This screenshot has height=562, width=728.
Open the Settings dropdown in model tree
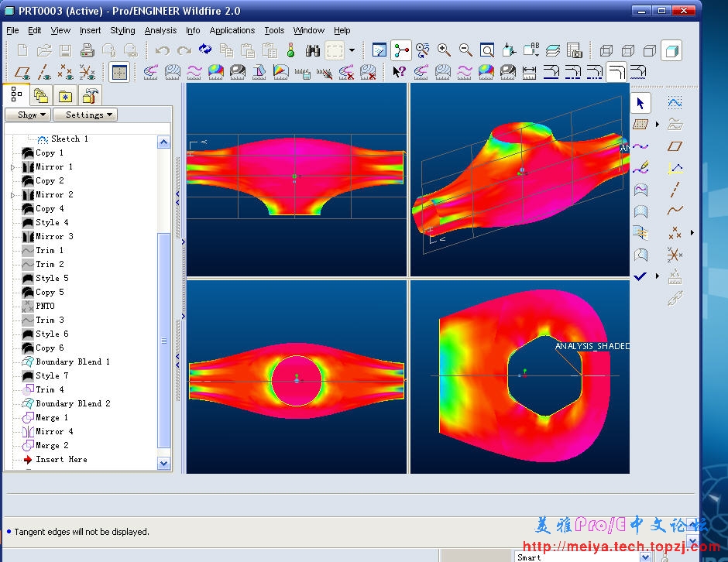[85, 115]
